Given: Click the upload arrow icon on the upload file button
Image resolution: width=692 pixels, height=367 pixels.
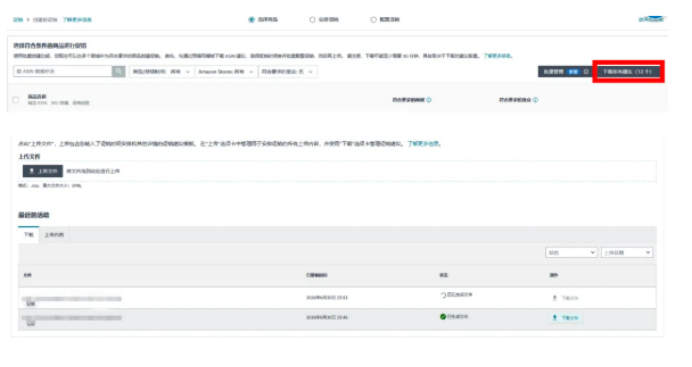Looking at the screenshot, I should click(32, 171).
